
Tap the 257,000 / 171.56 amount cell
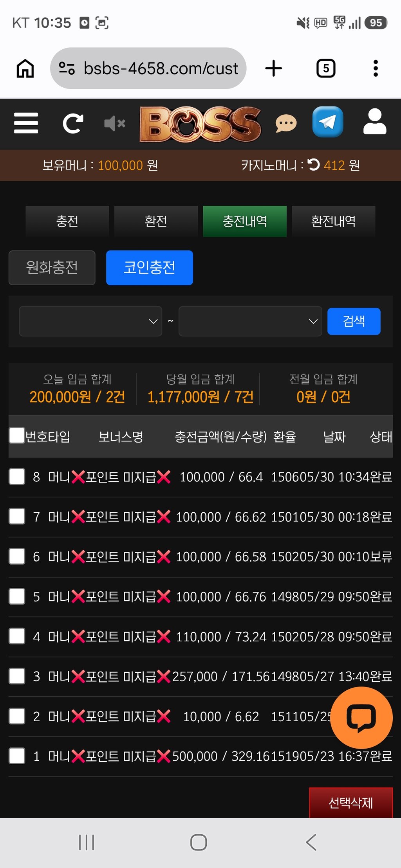click(x=221, y=677)
